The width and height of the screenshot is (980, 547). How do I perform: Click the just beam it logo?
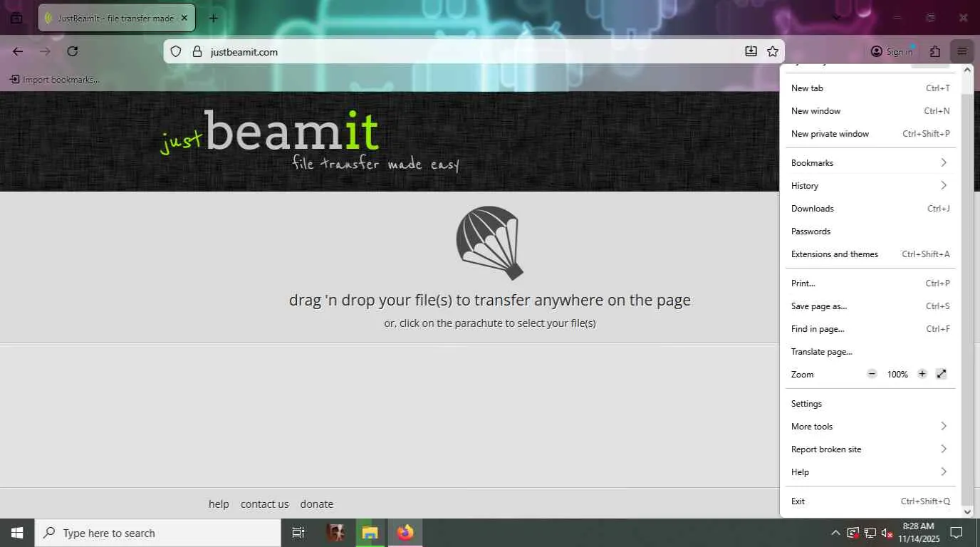311,141
